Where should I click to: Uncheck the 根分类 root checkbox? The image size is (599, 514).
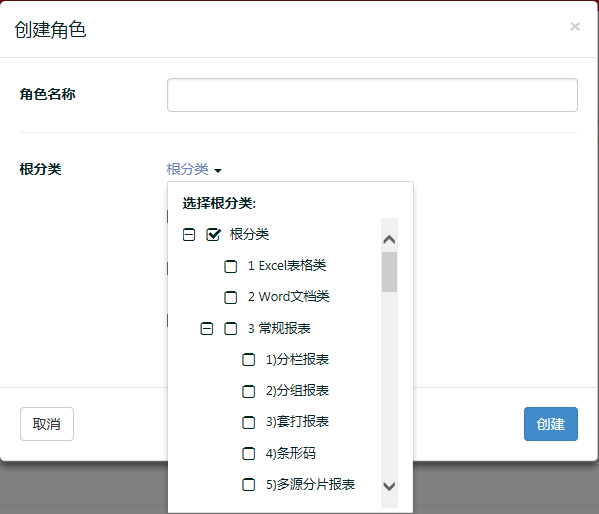point(213,234)
